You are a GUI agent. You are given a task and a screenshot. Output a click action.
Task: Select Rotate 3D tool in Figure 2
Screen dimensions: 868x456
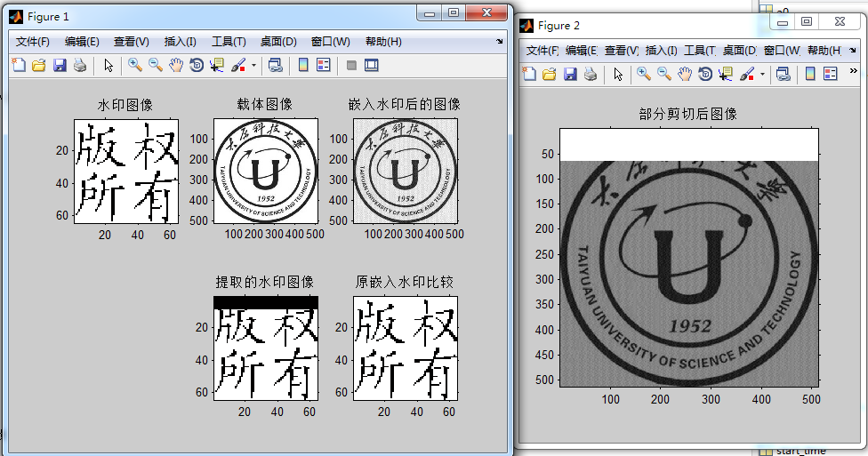click(704, 74)
